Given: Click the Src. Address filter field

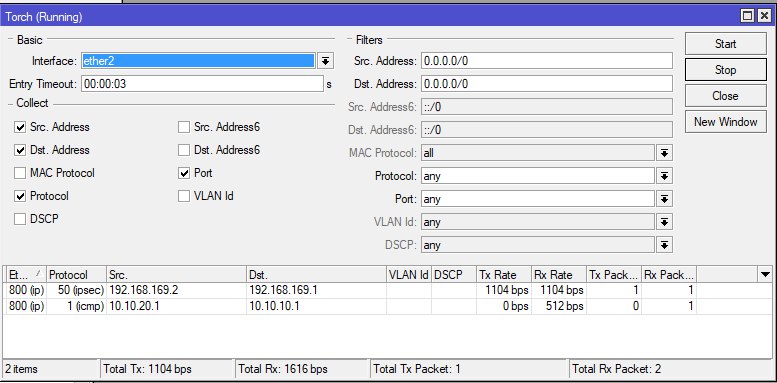Looking at the screenshot, I should tap(547, 61).
